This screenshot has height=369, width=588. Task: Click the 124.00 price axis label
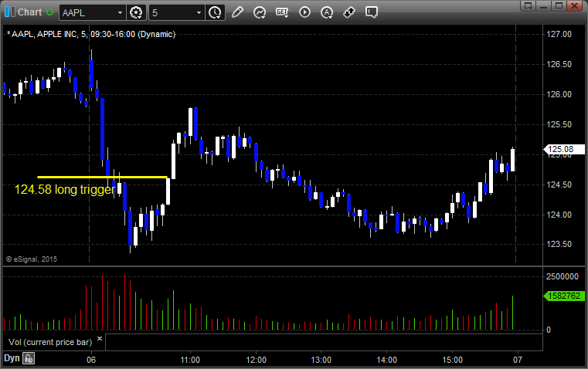point(559,215)
